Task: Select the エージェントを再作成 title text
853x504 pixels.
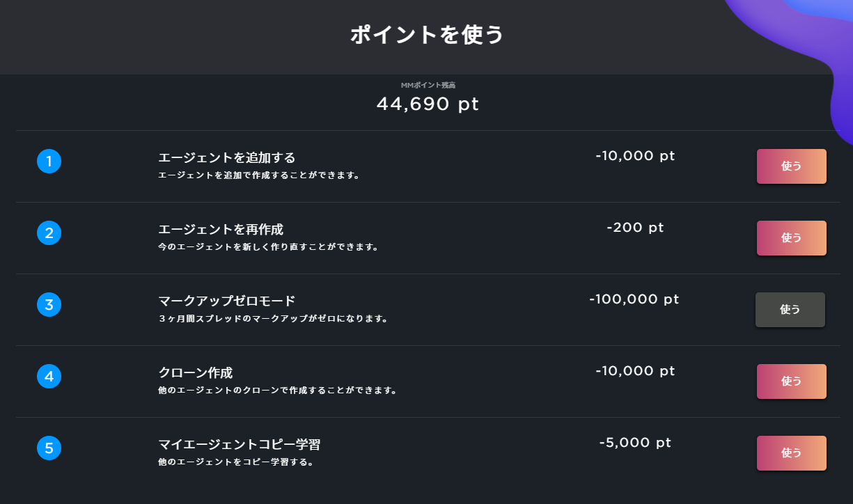Action: 221,230
